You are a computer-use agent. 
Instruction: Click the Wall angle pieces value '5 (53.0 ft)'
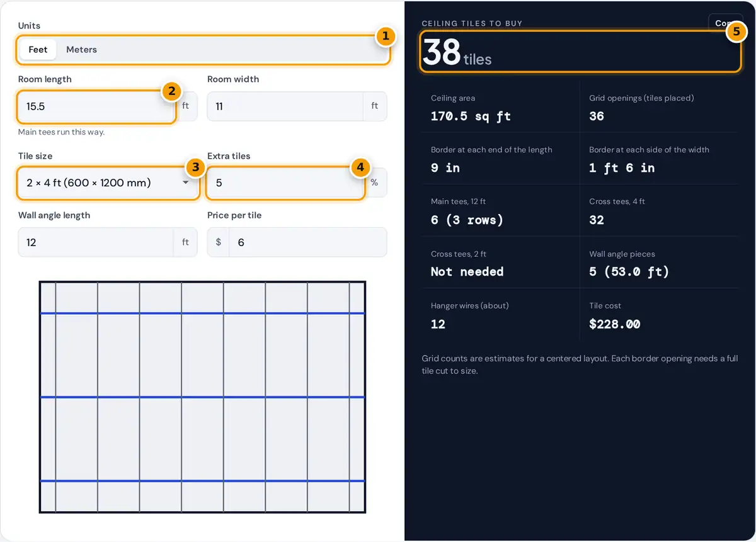tap(629, 272)
